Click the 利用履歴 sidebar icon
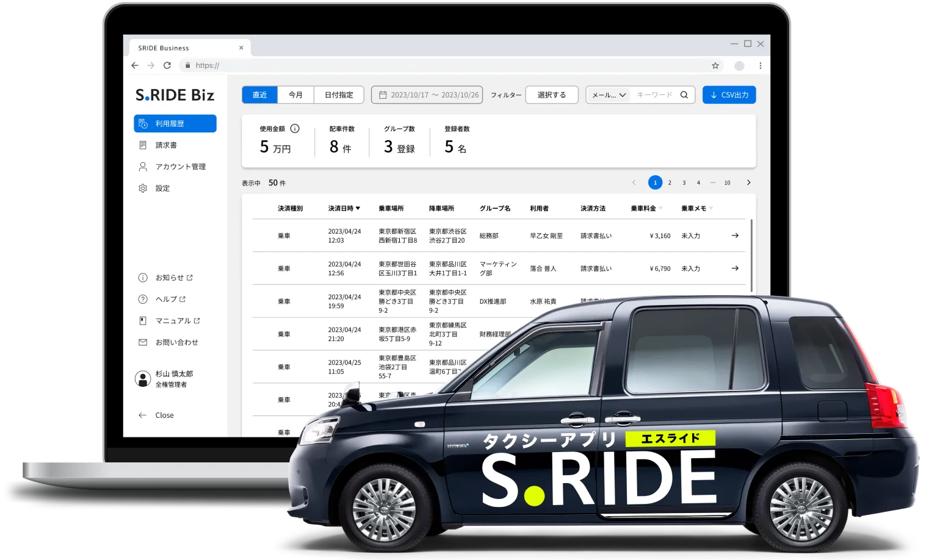This screenshot has height=560, width=929. [143, 123]
